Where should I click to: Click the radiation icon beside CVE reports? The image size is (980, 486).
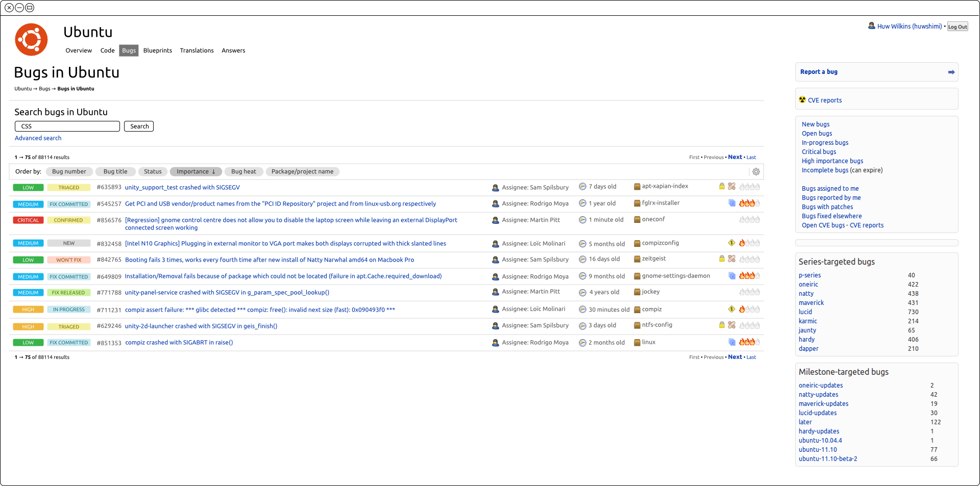[x=802, y=100]
